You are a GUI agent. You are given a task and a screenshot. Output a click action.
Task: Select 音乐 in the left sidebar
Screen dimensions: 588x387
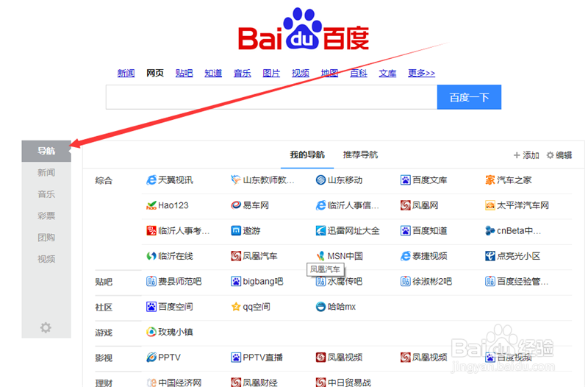point(46,194)
